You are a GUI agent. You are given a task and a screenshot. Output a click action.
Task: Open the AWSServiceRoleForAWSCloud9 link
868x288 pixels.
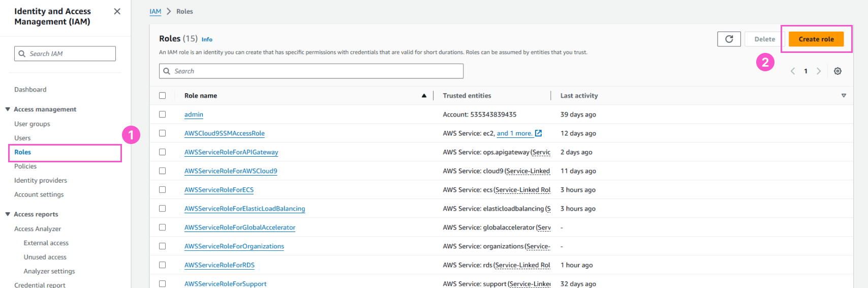point(231,171)
